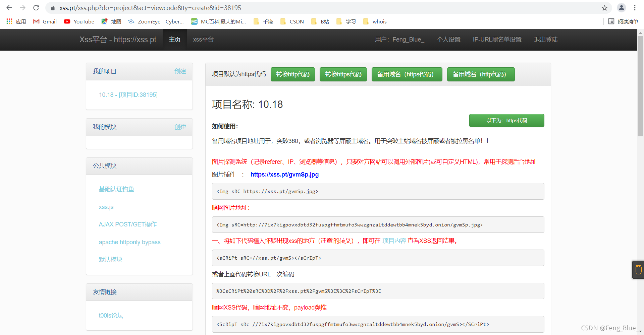Click 创建 next to 我的模块
The height and width of the screenshot is (335, 644).
click(180, 127)
